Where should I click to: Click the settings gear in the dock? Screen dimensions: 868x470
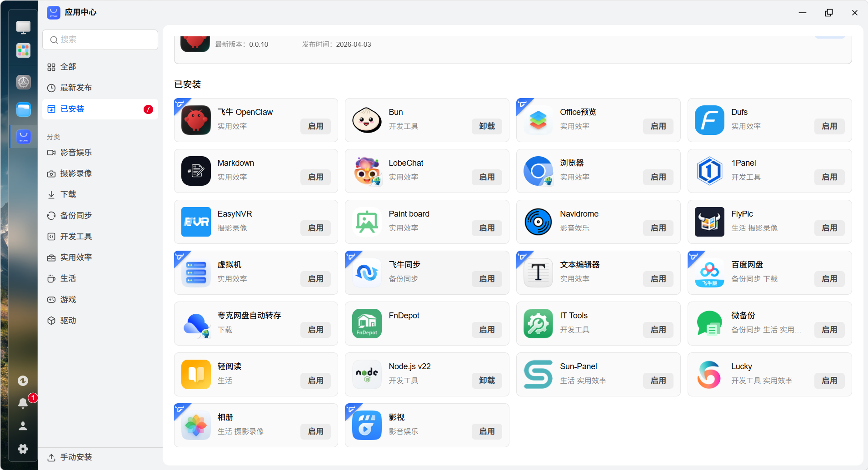point(23,449)
